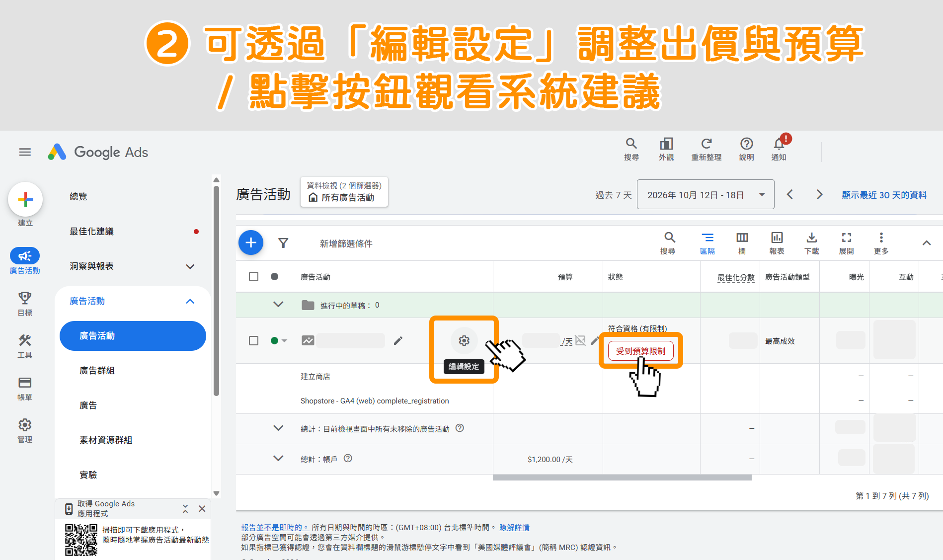Click the expand (展開) toolbar icon
Viewport: 943px width, 560px height.
click(847, 243)
